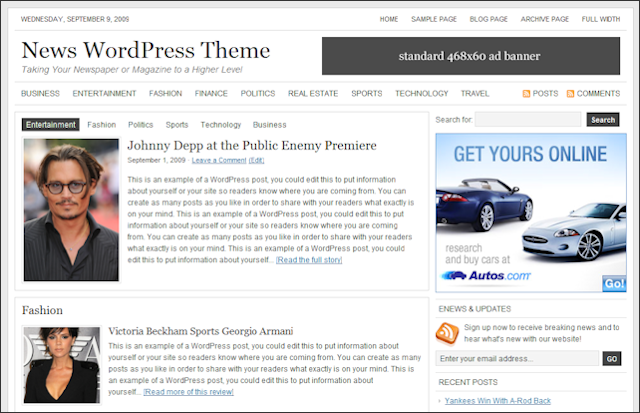Viewport: 640px width, 413px height.
Task: Click the Comments feed link text
Action: (598, 93)
